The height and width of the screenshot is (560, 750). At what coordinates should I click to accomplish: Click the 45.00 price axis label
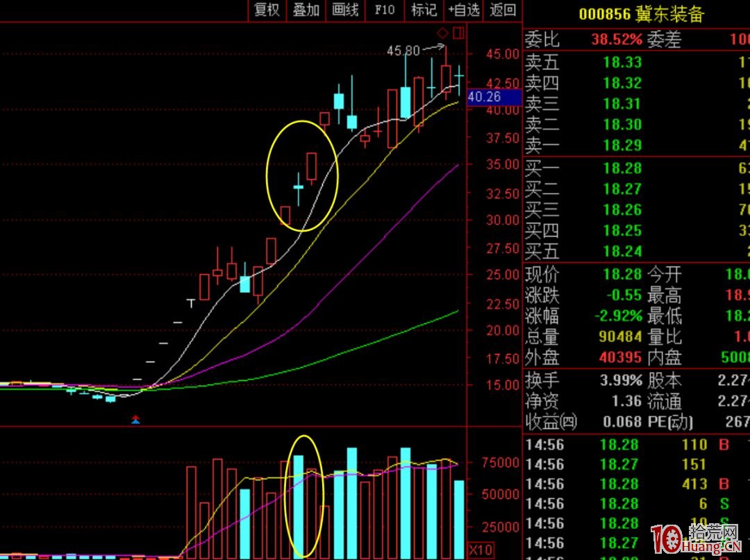(x=503, y=54)
